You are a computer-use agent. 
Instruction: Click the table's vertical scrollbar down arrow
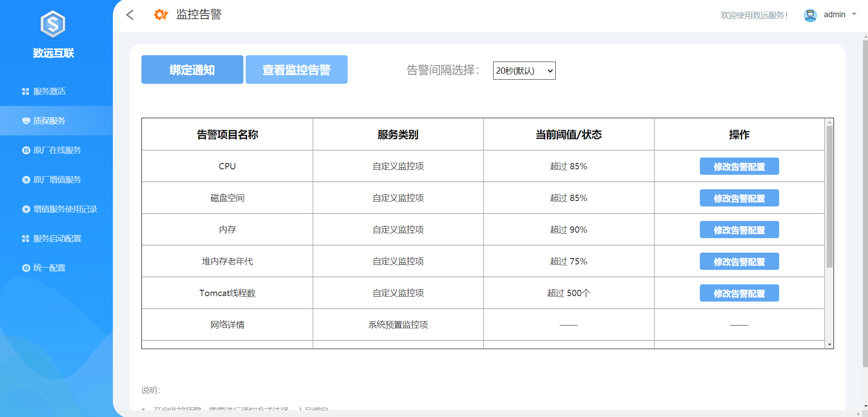pos(829,345)
